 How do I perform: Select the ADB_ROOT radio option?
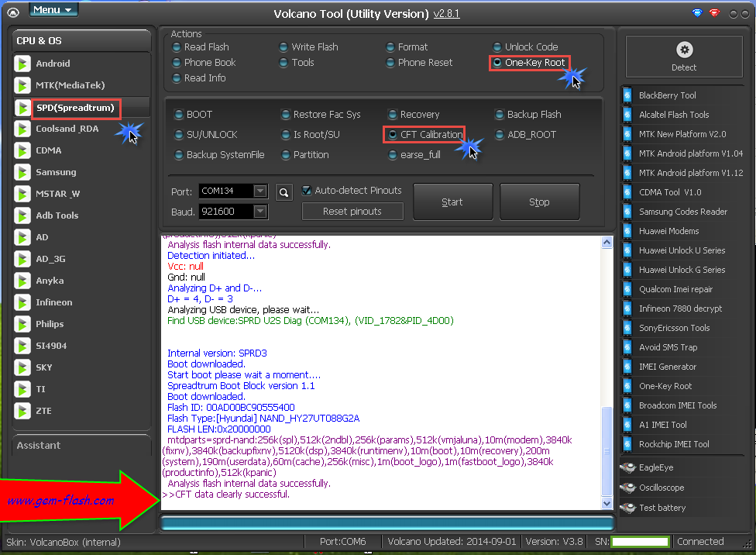500,135
